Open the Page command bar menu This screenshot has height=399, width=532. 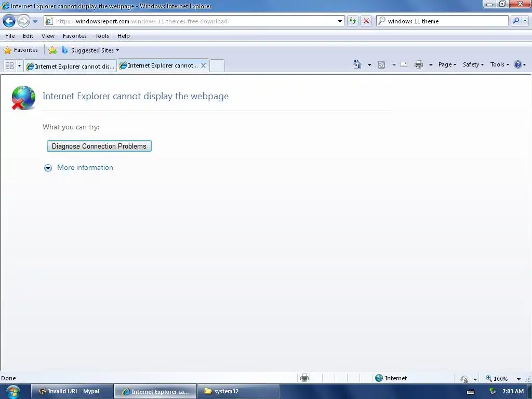(x=447, y=64)
